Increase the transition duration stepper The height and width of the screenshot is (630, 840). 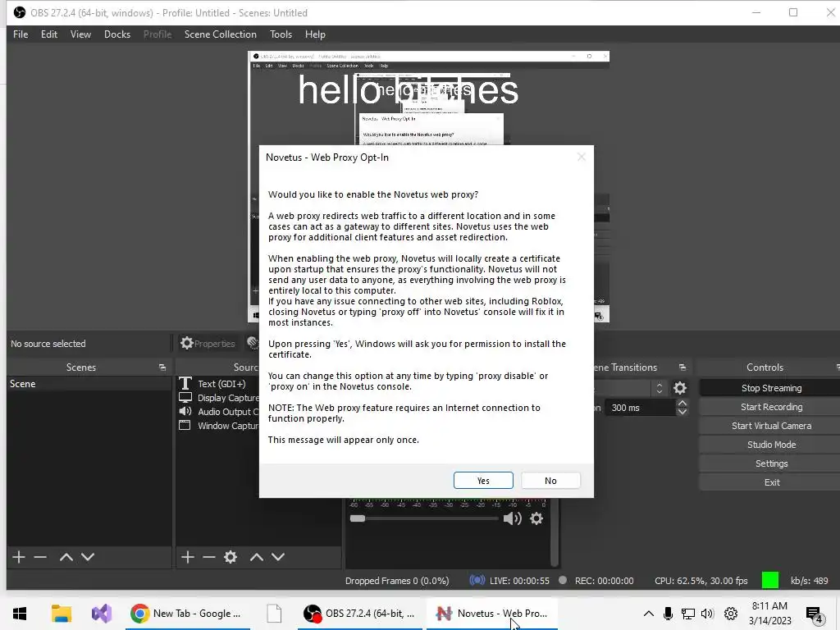click(682, 403)
